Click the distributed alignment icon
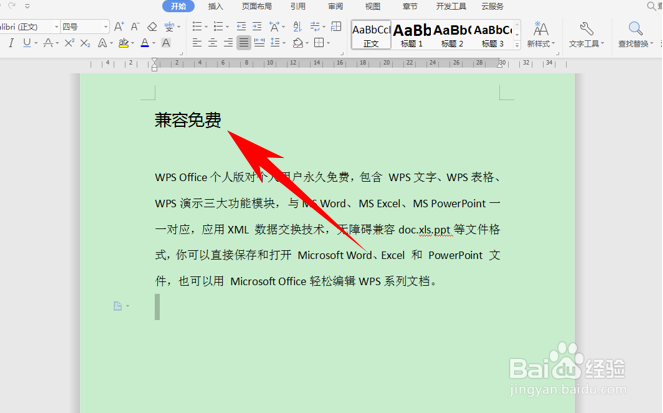The height and width of the screenshot is (413, 663). coord(260,43)
